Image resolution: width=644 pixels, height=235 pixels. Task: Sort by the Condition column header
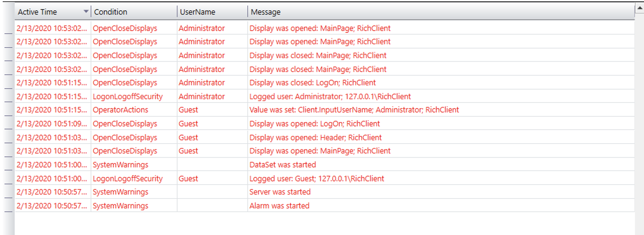pyautogui.click(x=111, y=12)
